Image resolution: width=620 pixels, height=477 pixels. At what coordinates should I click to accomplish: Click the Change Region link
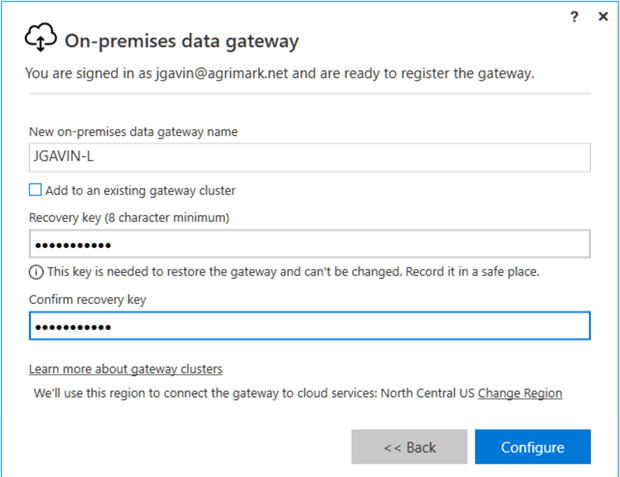coord(520,393)
